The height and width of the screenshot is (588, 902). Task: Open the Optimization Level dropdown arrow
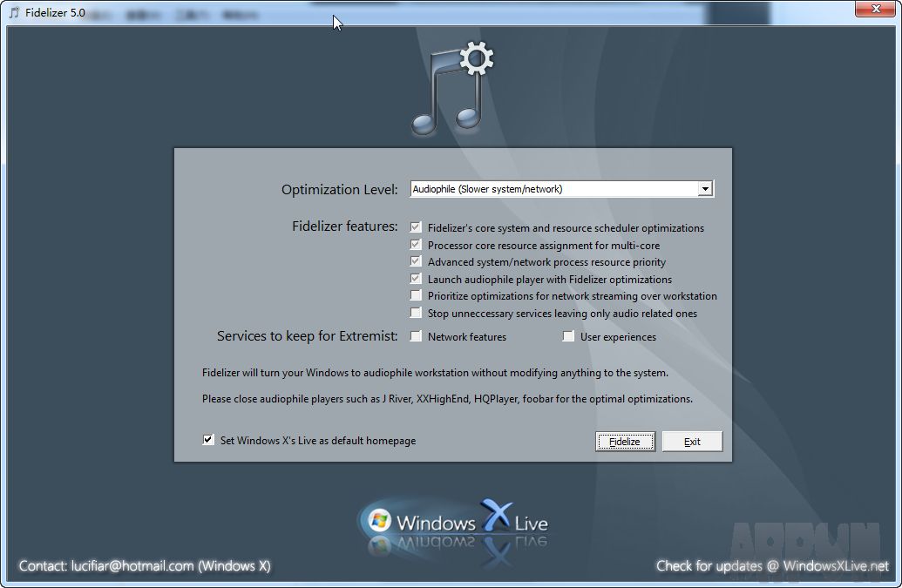(x=705, y=188)
